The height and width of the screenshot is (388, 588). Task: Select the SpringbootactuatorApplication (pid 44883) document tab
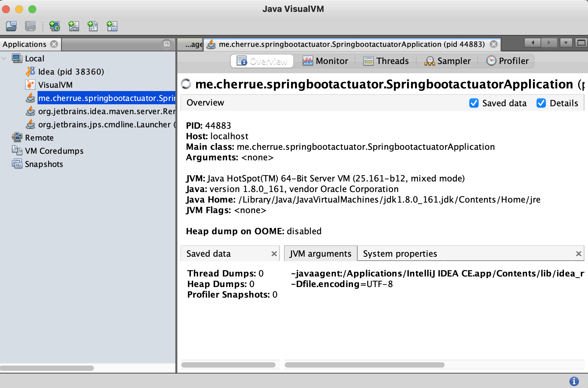tap(352, 44)
